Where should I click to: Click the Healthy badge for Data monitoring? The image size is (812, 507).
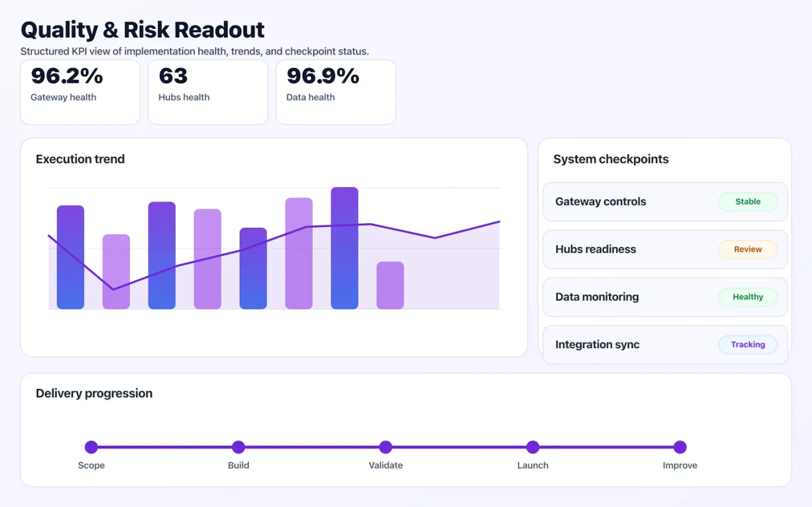[748, 297]
